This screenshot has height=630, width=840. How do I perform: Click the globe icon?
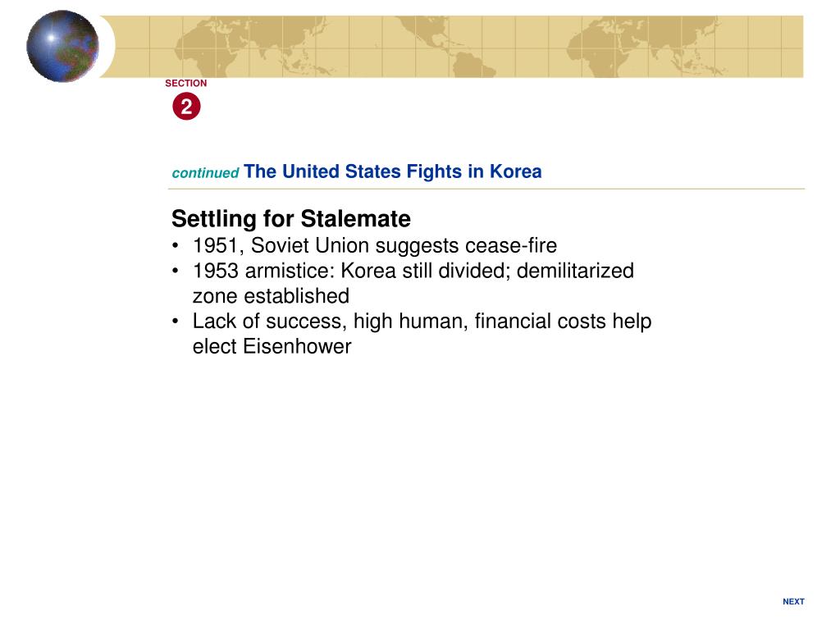[62, 46]
